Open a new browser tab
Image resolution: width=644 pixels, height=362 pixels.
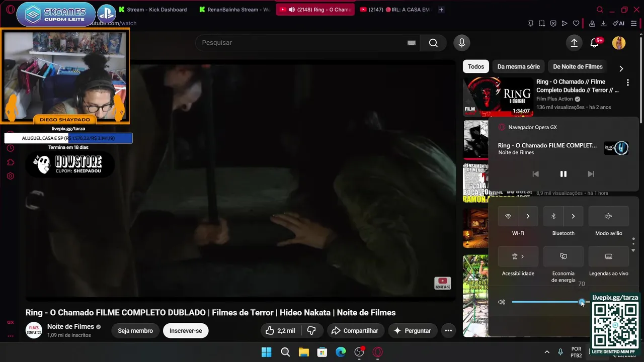point(441,10)
